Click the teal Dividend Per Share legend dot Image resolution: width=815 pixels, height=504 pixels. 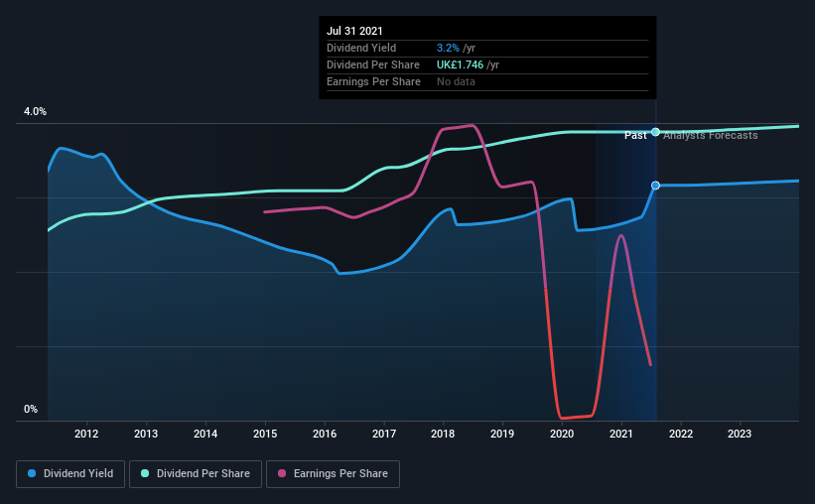pos(145,473)
